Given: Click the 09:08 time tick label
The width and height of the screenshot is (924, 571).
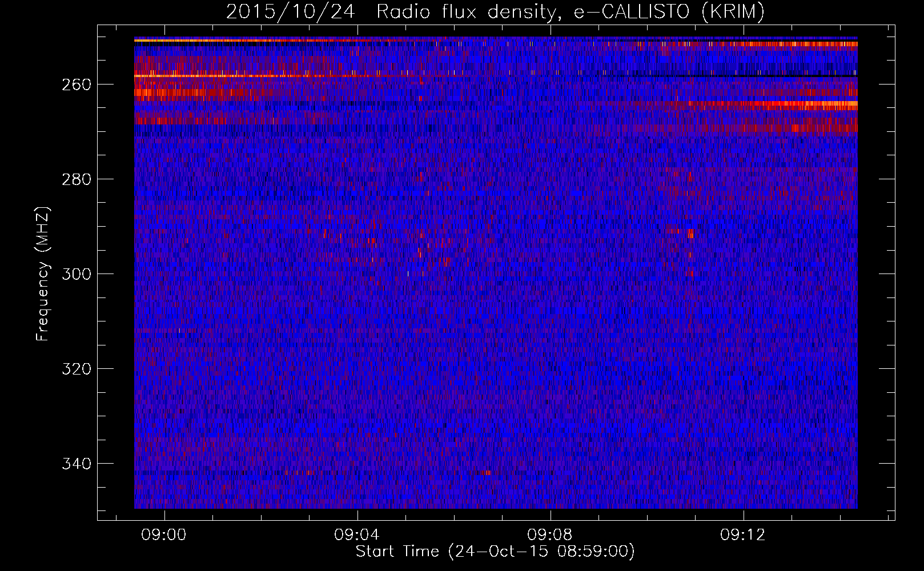Looking at the screenshot, I should [x=550, y=535].
